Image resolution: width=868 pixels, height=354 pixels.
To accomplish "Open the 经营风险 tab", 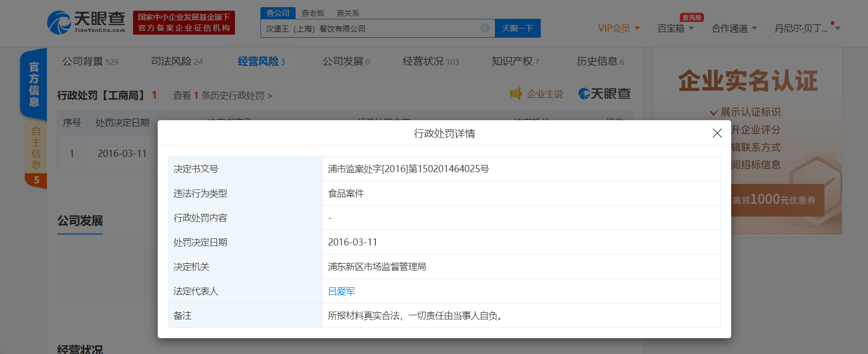I will [x=261, y=62].
